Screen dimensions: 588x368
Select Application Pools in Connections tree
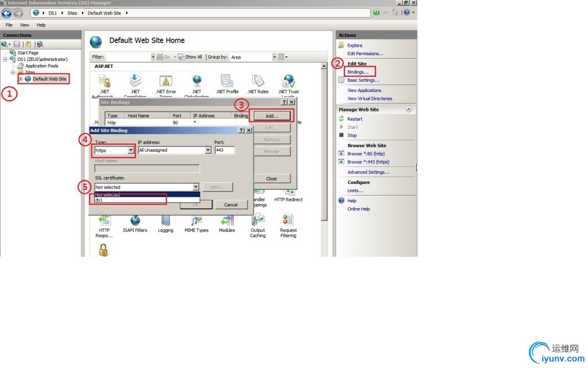tap(41, 66)
